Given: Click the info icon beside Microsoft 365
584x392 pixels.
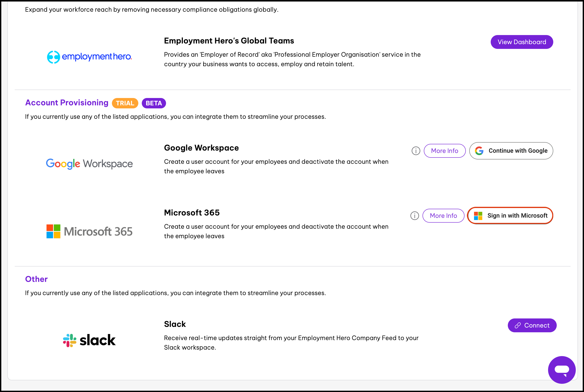Looking at the screenshot, I should point(415,215).
